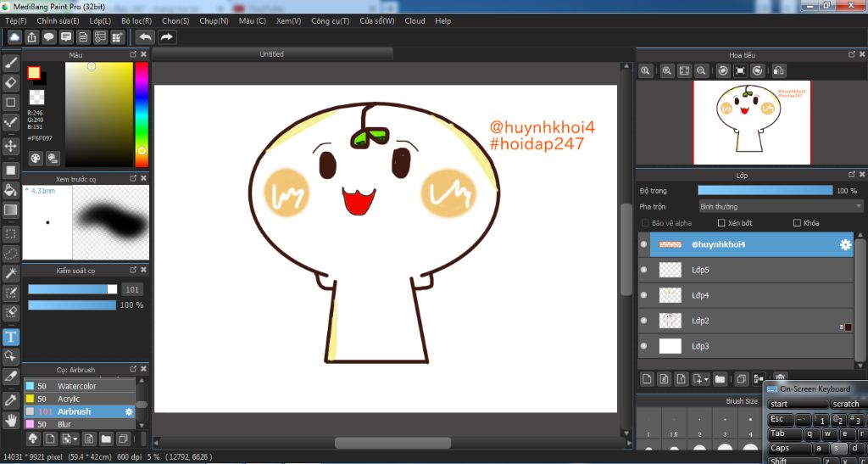Toggle the Bảo vệ alpha checkbox

645,222
